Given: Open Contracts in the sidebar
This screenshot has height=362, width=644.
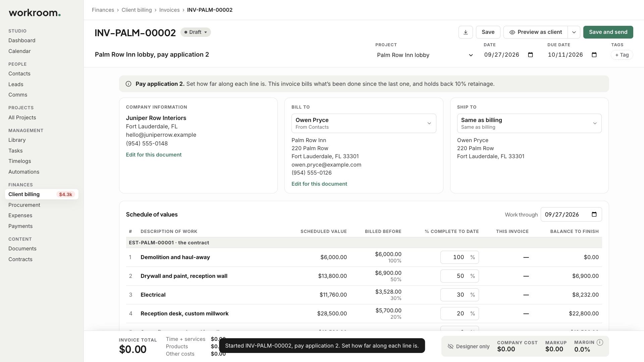Looking at the screenshot, I should click(20, 259).
